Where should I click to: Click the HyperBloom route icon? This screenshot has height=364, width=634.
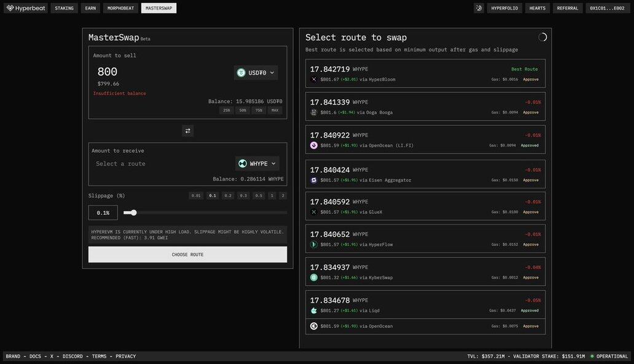coord(314,80)
